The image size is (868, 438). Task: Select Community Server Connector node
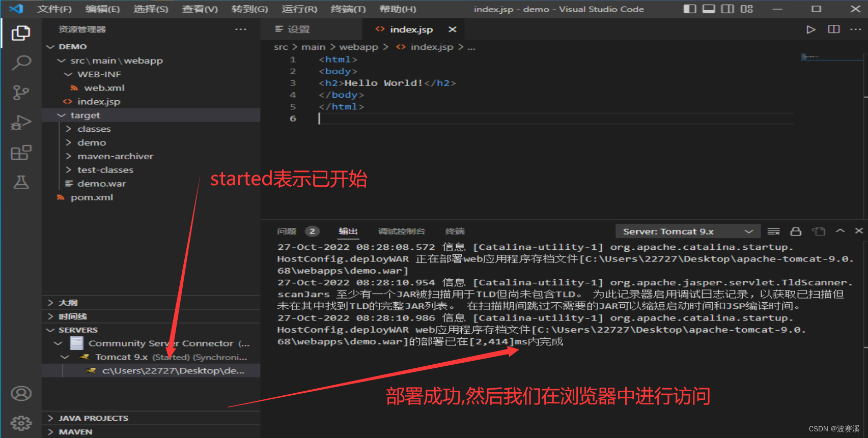pos(151,343)
